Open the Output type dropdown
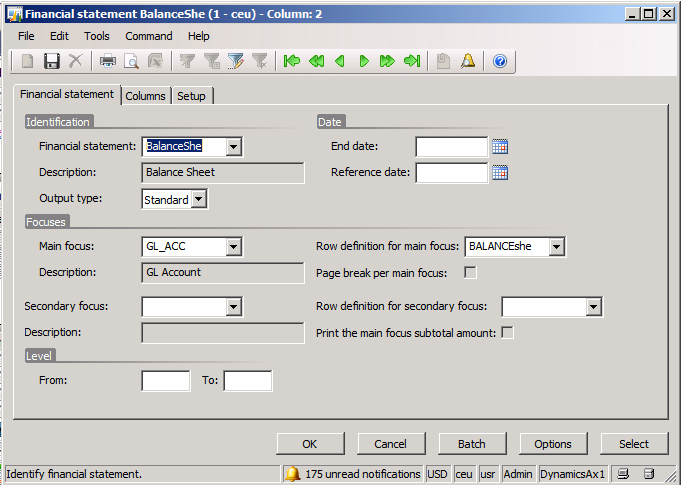 tap(198, 199)
